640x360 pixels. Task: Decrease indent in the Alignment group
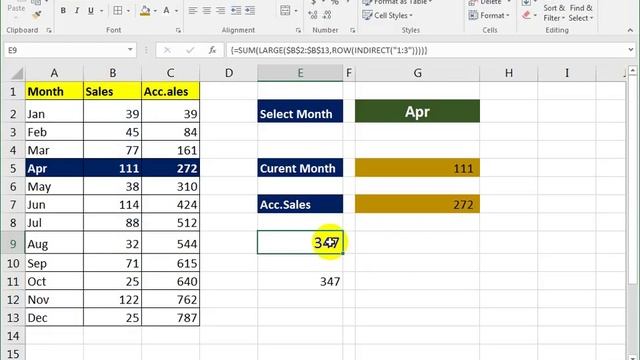tap(236, 11)
